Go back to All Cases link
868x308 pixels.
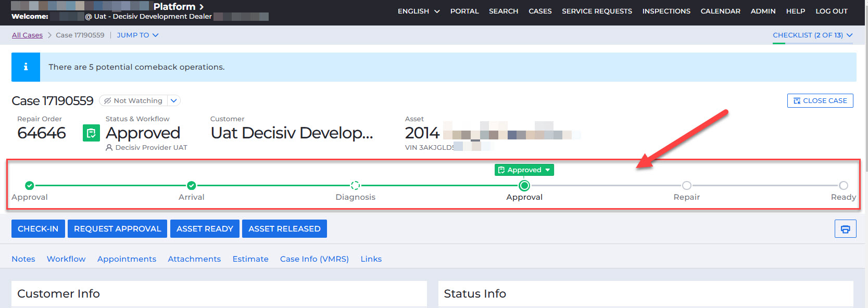click(x=27, y=35)
